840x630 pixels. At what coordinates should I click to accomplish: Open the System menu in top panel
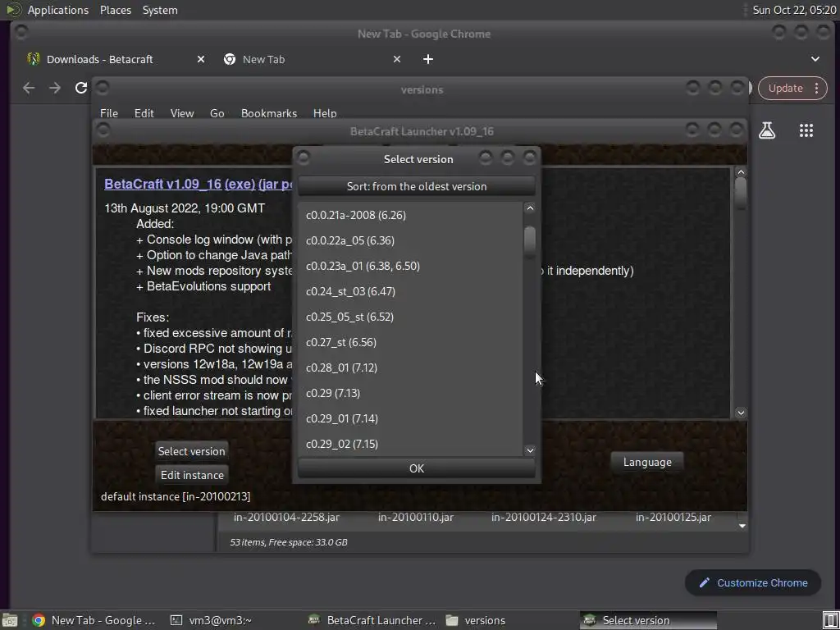pos(160,10)
